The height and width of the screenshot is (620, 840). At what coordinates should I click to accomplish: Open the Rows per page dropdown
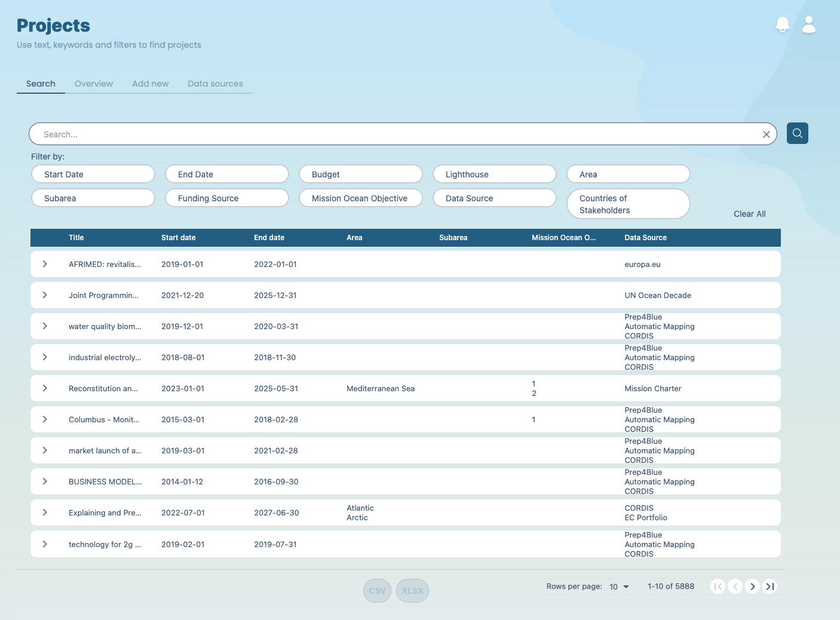pyautogui.click(x=619, y=587)
